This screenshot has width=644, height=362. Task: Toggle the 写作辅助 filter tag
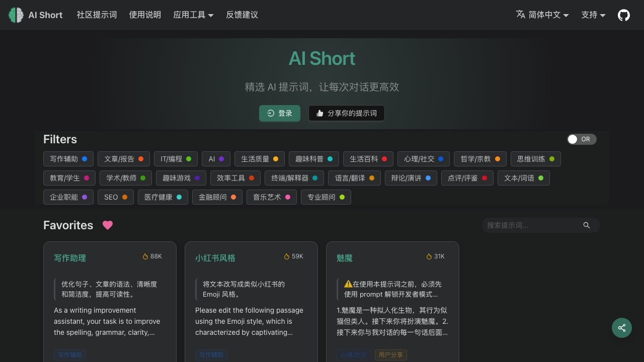68,159
